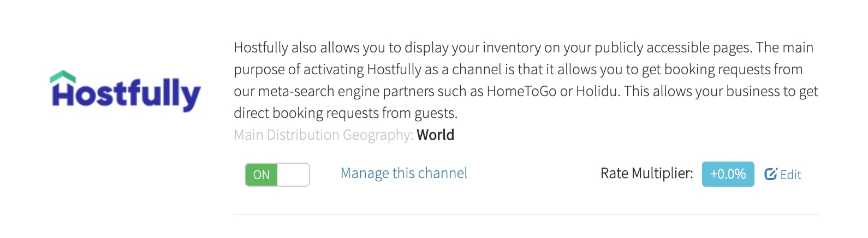Click the word Holidu in the description
This screenshot has width=868, height=238.
597,91
